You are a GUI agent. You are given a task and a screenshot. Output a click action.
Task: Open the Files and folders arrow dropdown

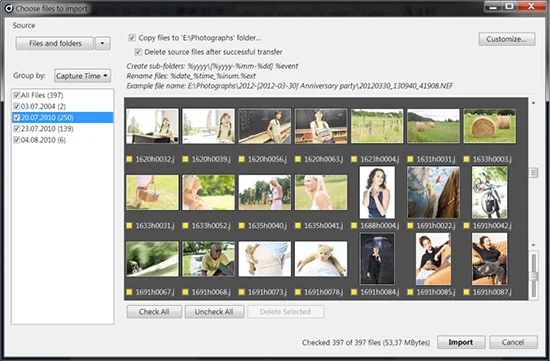[x=103, y=44]
